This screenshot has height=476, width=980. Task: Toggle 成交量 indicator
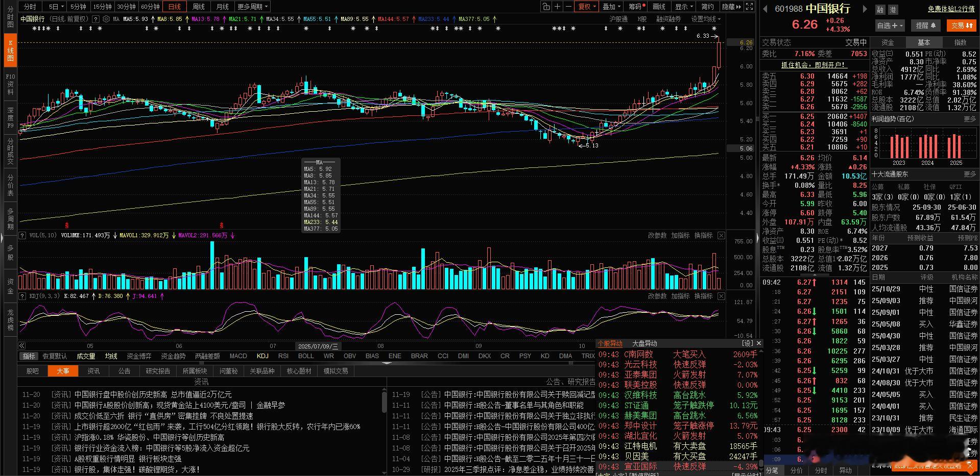coord(86,356)
